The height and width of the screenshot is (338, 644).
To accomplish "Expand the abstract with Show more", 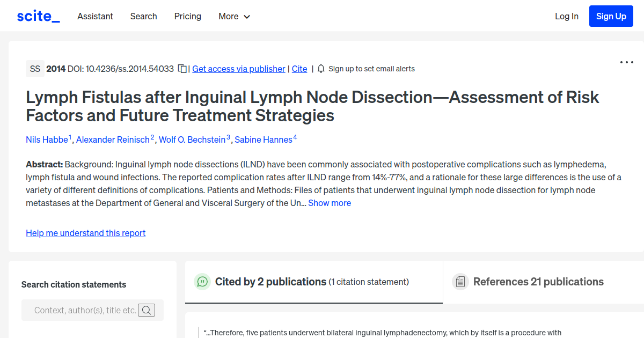I will click(330, 203).
